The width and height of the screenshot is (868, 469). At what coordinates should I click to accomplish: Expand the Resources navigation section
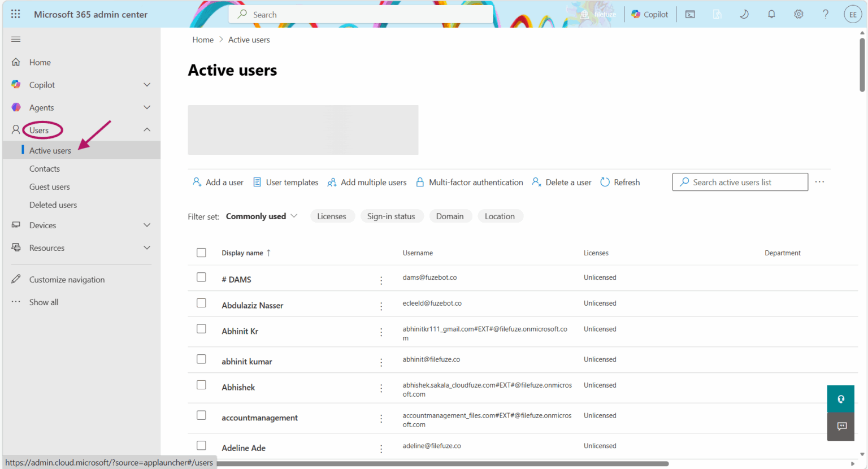click(x=147, y=247)
